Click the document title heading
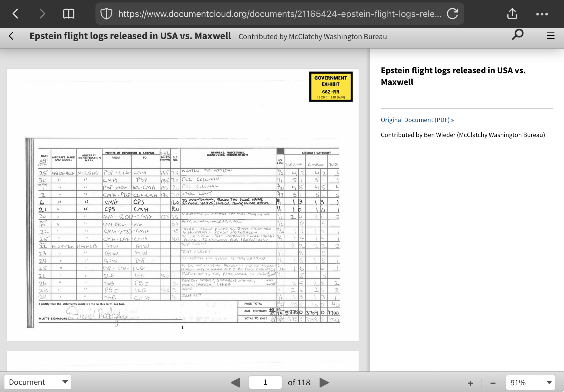This screenshot has height=392, width=564. tap(130, 36)
